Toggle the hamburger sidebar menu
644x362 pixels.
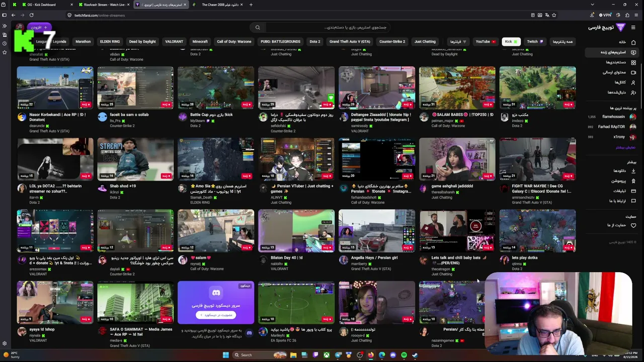[x=633, y=27]
